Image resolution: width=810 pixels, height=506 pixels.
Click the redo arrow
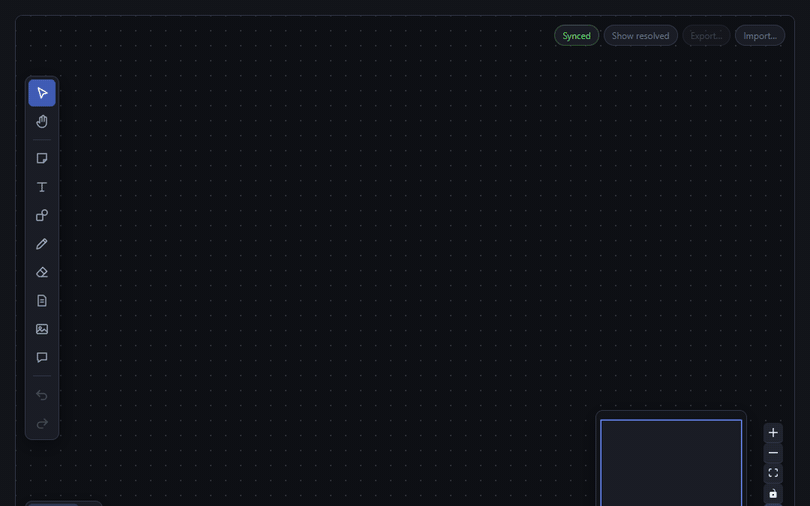pos(42,423)
